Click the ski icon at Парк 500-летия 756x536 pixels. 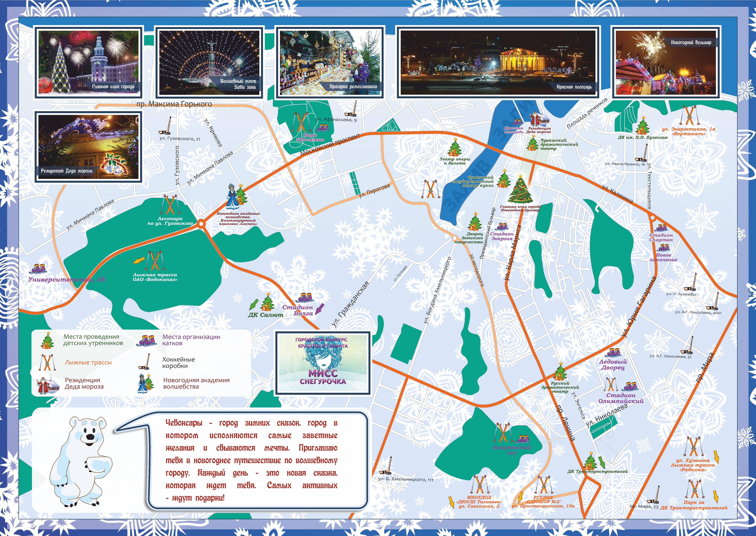click(300, 122)
